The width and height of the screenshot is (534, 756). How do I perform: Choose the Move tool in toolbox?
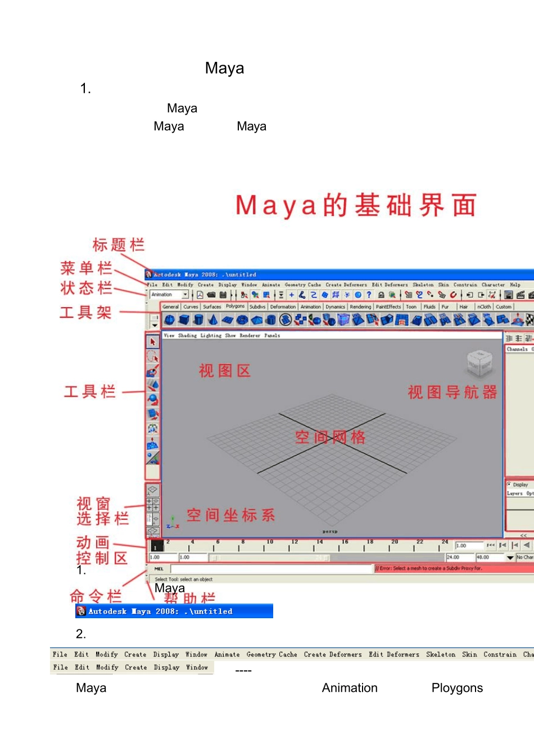pyautogui.click(x=152, y=385)
